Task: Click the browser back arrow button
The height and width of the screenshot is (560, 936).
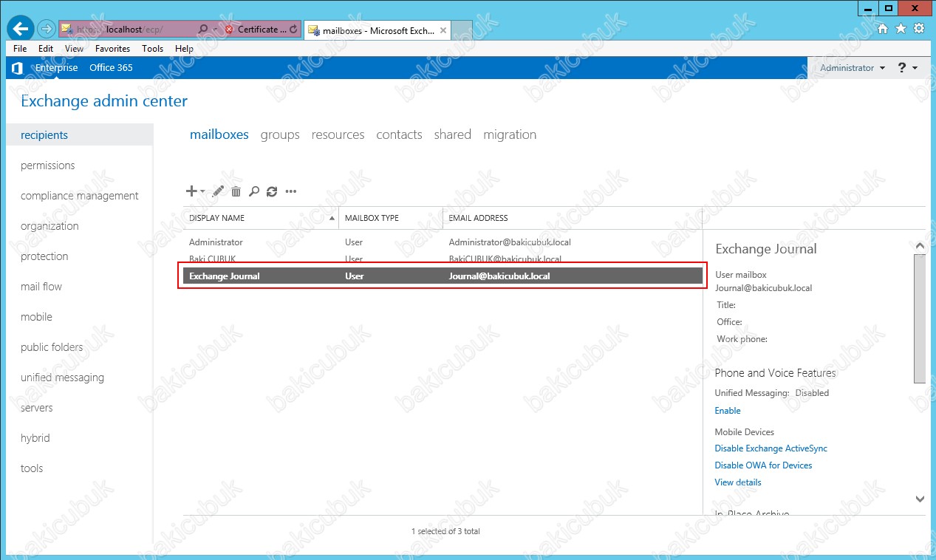Action: [20, 29]
